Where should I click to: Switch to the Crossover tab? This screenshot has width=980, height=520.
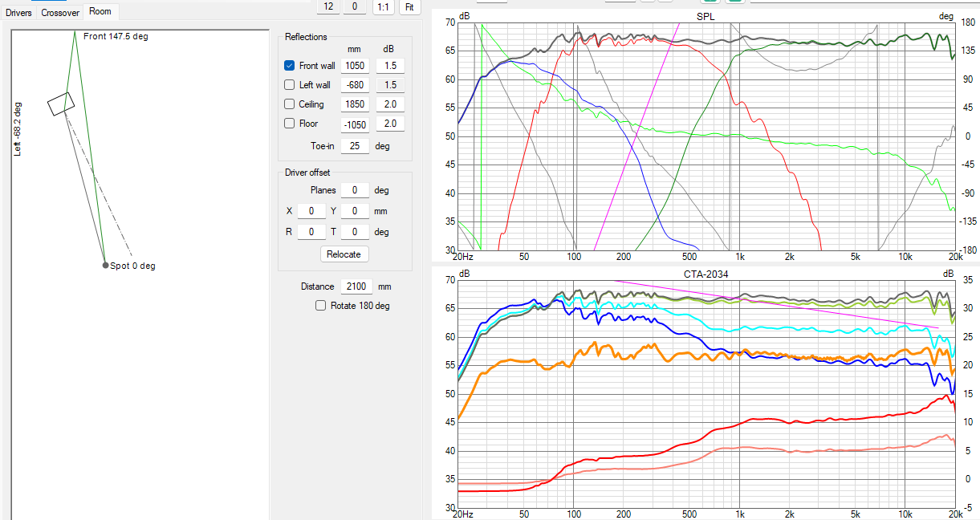pos(60,12)
